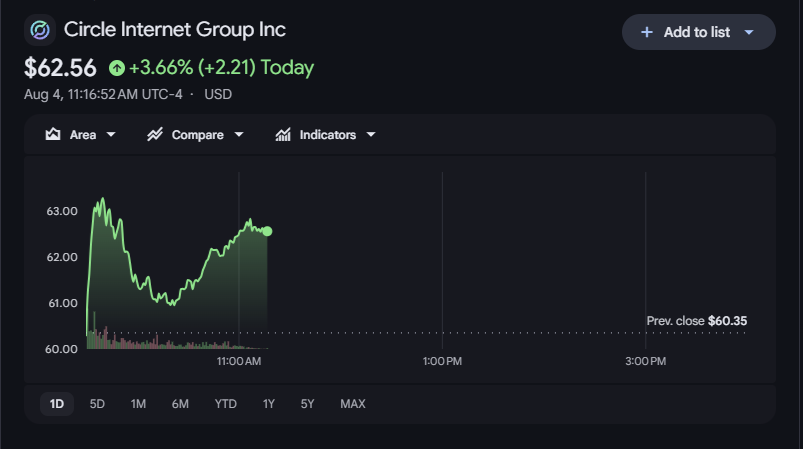Show the MAX time range
Viewport: 803px width, 449px height.
coord(353,404)
